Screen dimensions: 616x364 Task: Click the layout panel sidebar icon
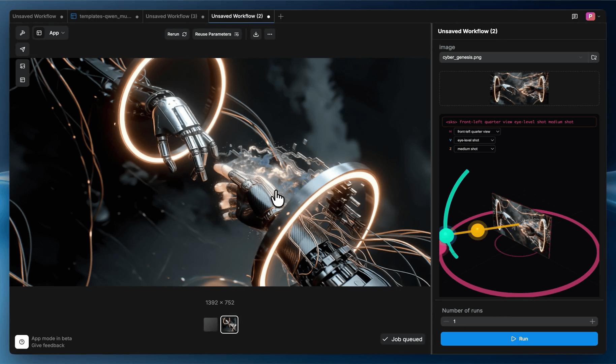tap(22, 80)
